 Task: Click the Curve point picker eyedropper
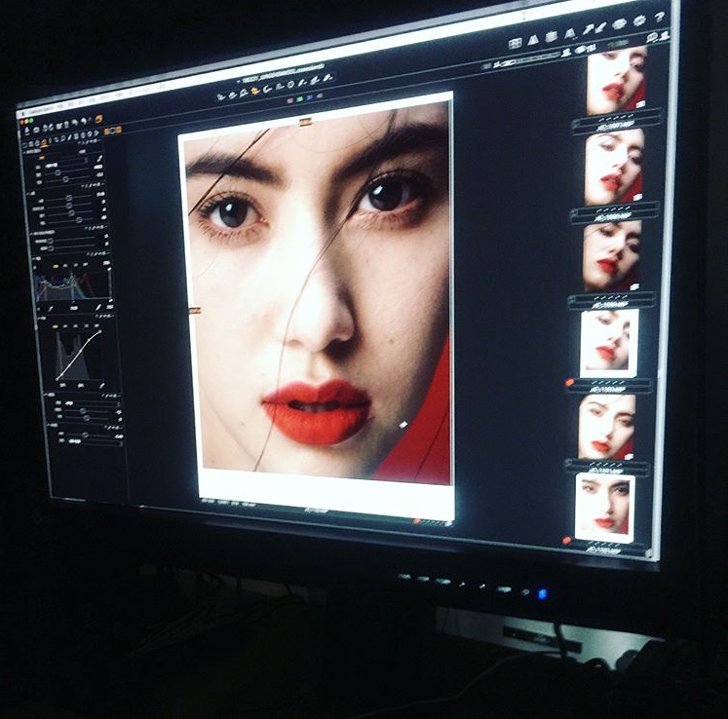(x=102, y=386)
